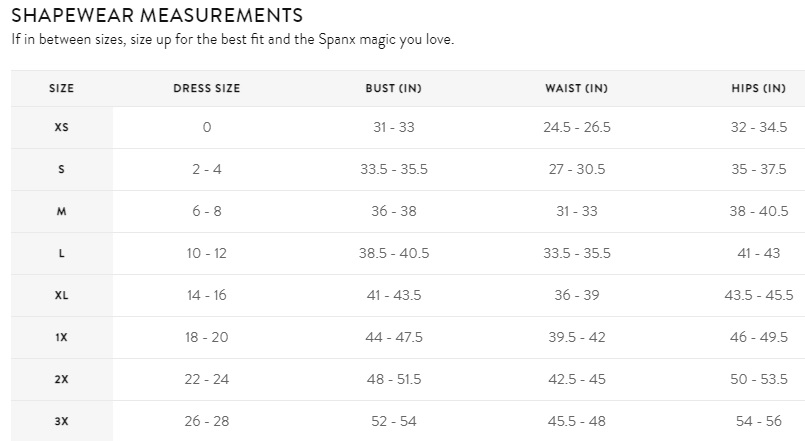This screenshot has height=441, width=805.
Task: Select the SIZE column header
Action: pos(62,88)
